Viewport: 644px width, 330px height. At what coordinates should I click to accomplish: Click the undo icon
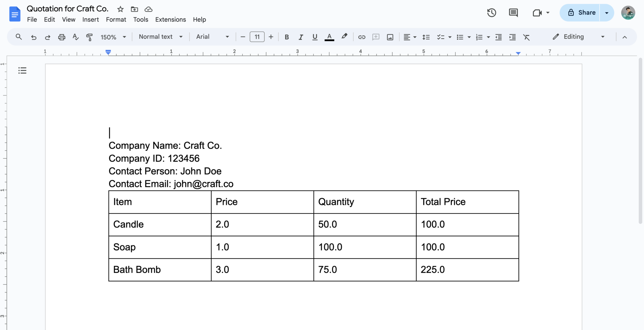tap(34, 37)
